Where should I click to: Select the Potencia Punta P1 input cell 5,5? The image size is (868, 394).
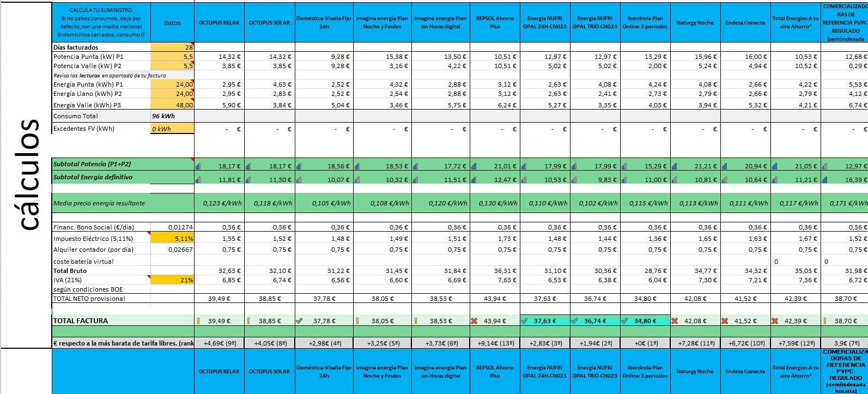pos(172,57)
